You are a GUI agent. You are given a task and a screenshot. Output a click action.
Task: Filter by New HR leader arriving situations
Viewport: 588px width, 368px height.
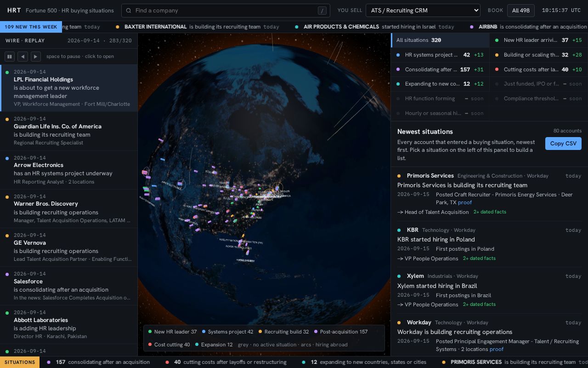pos(539,40)
